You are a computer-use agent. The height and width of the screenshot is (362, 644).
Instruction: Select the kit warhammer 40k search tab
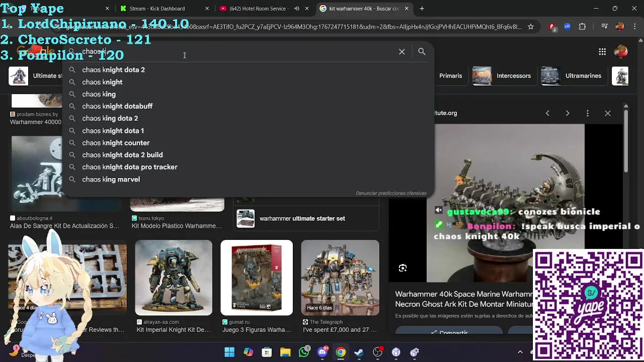364,9
